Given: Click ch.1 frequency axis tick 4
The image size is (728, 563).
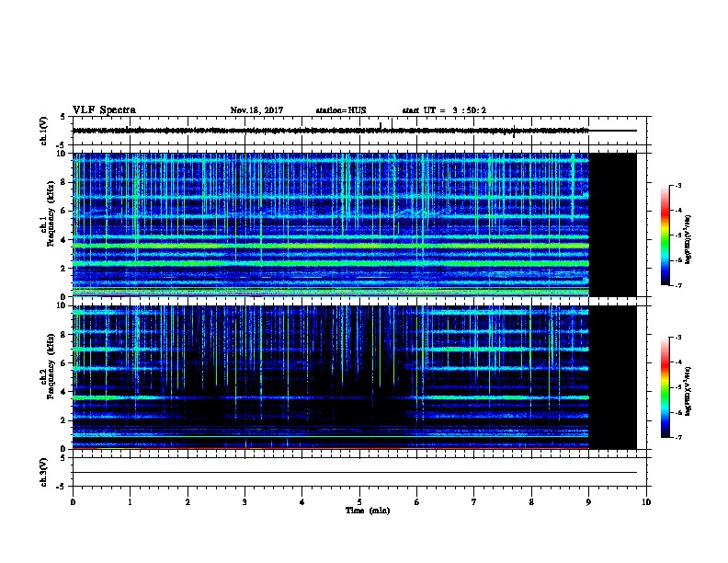Looking at the screenshot, I should [64, 240].
